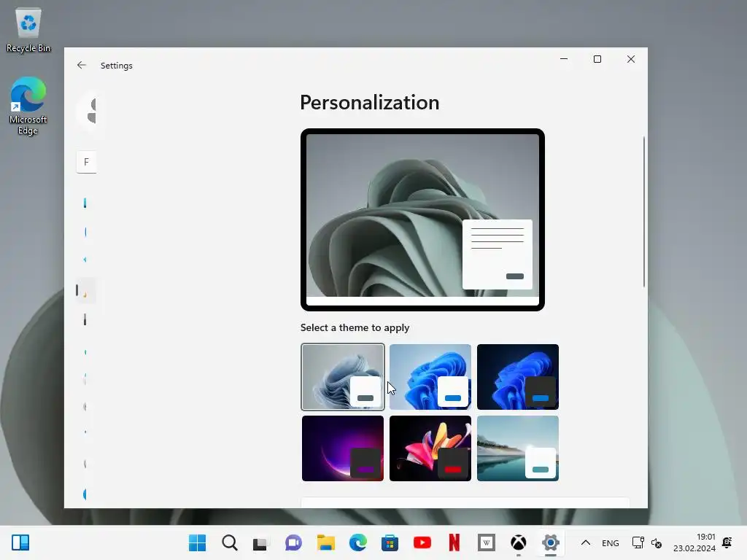Screen dimensions: 747x560
Task: Apply the colorful Captured Motion theme
Action: [430, 448]
